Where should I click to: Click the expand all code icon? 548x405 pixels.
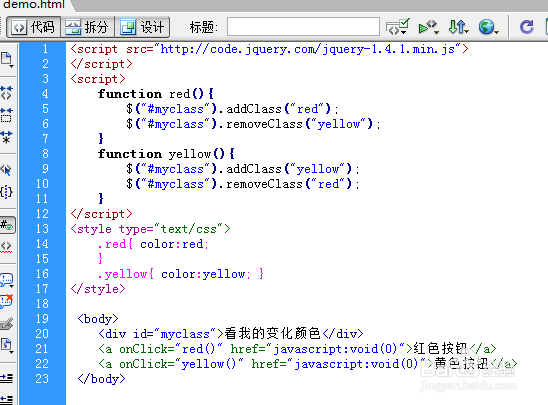(7, 137)
